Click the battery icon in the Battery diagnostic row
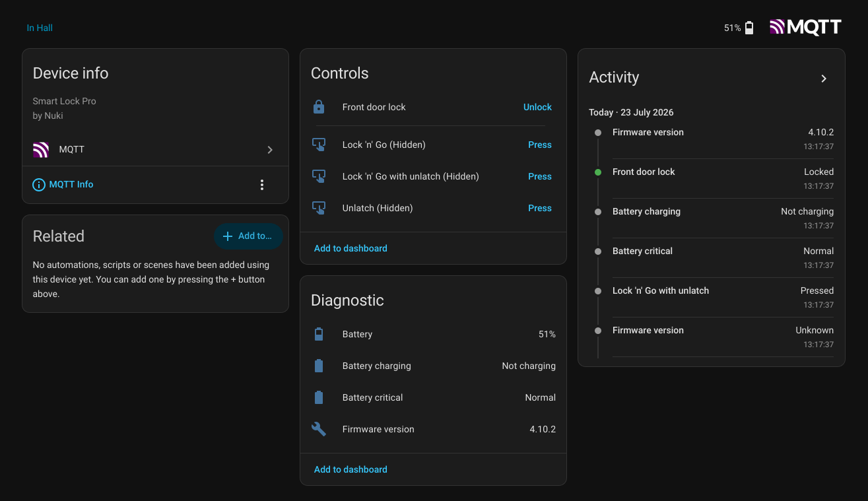Viewport: 868px width, 501px height. 319,334
